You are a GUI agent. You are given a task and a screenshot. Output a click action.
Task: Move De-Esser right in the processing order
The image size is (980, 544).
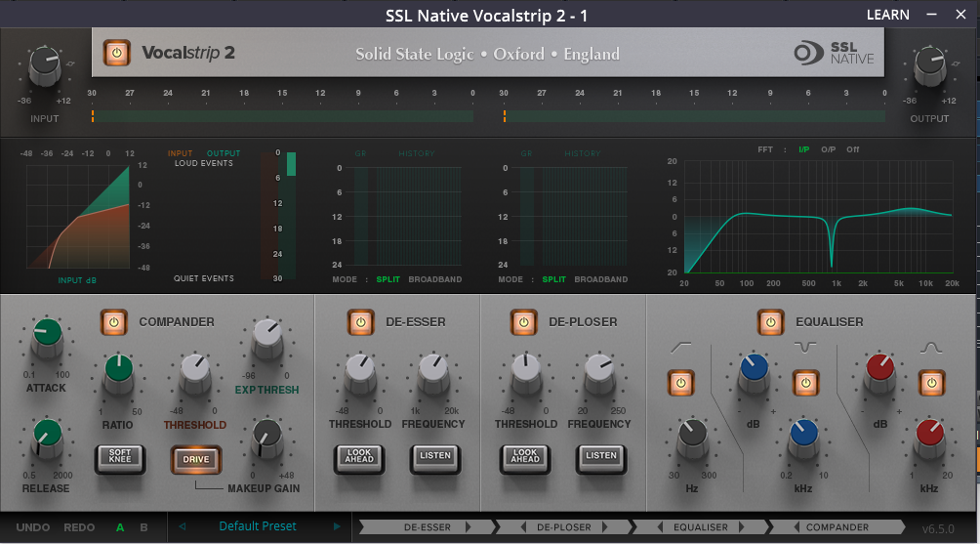(469, 527)
